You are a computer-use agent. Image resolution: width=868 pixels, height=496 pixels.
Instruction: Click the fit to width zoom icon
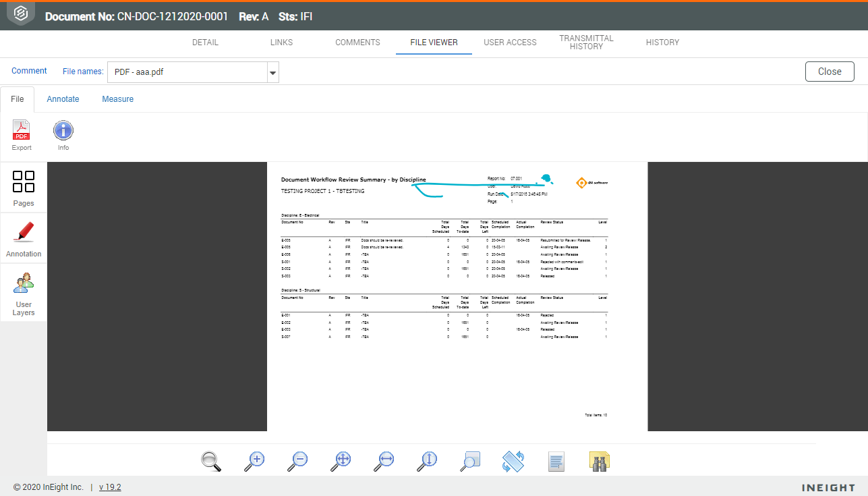385,460
